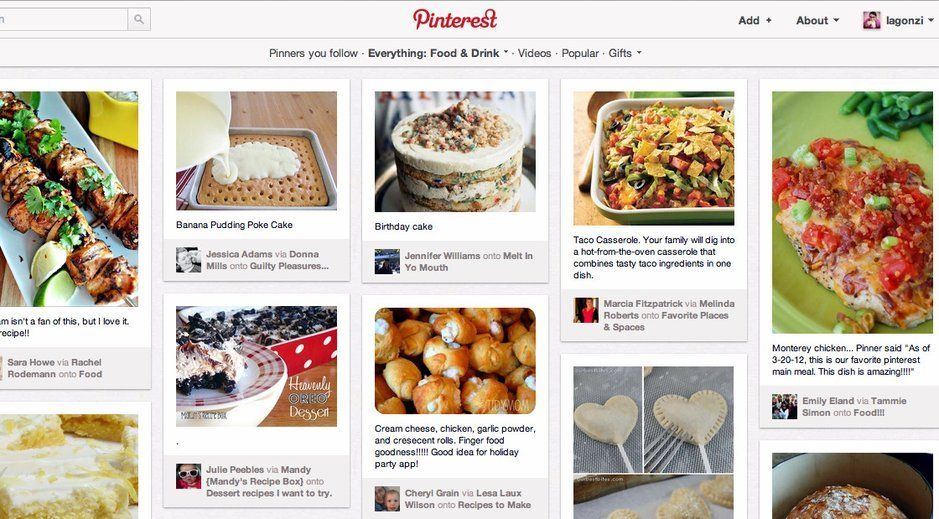The width and height of the screenshot is (939, 519).
Task: Switch to Pinners you follow
Action: 313,53
